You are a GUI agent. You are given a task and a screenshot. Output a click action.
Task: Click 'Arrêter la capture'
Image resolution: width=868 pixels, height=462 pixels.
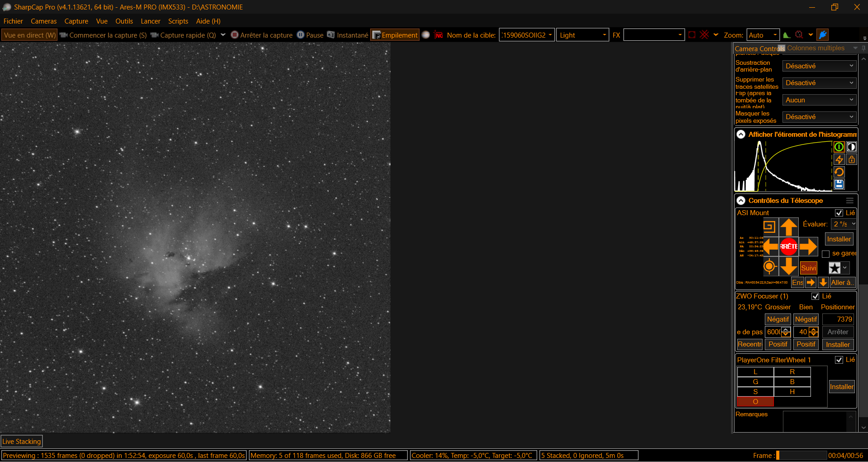point(262,35)
